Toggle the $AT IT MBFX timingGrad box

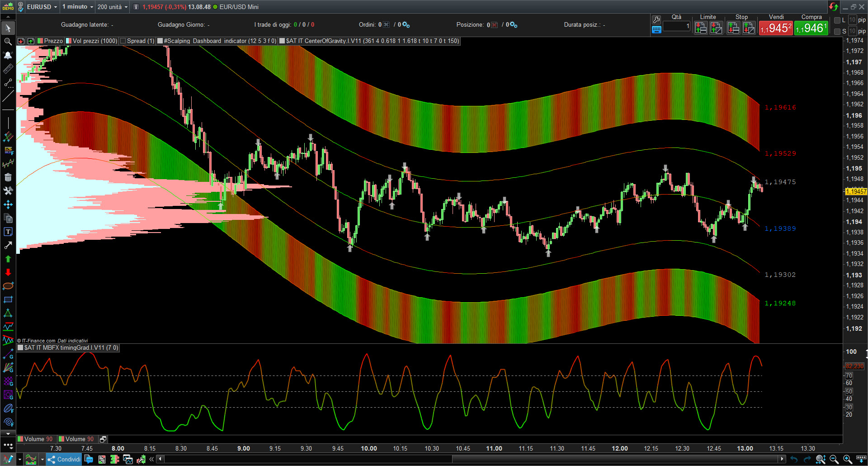coord(20,348)
